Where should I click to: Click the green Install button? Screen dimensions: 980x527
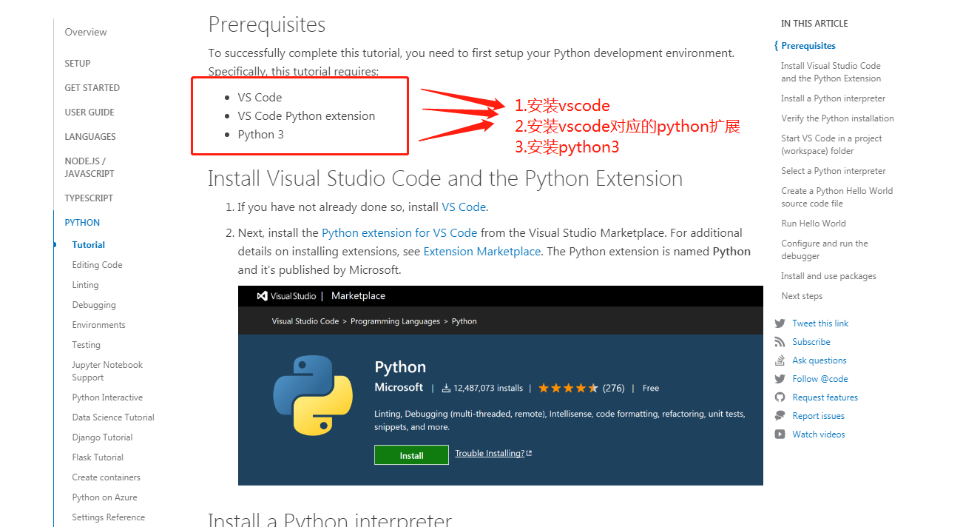(x=411, y=455)
